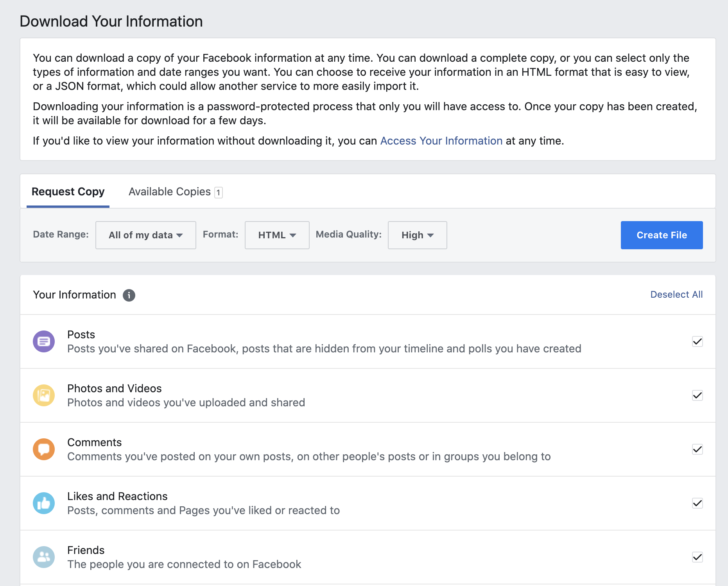Open the Access Your Information link
The width and height of the screenshot is (728, 586).
tap(441, 141)
